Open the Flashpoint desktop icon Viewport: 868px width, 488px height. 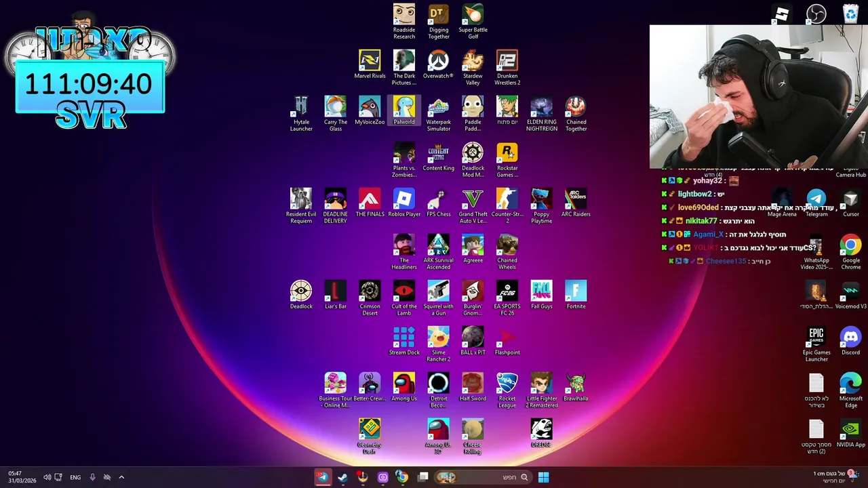point(507,341)
